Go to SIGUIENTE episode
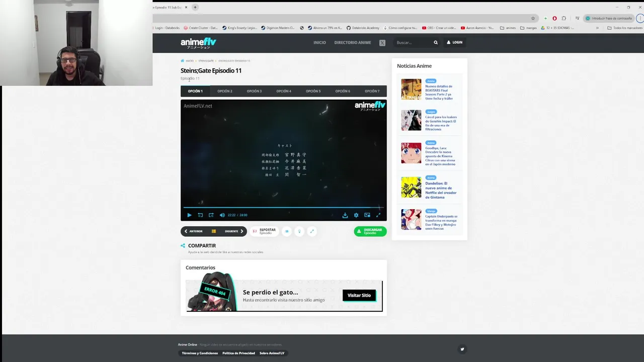Viewport: 644px width, 362px height. click(x=234, y=231)
